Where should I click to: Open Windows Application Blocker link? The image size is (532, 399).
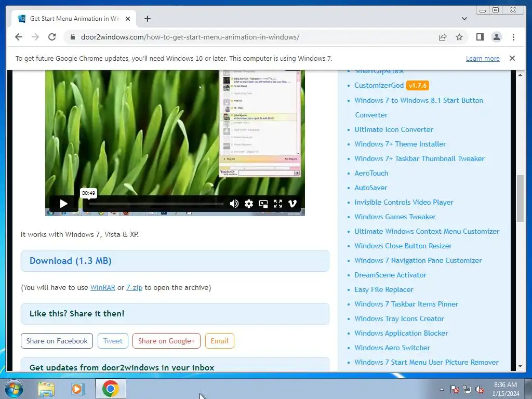pyautogui.click(x=401, y=334)
